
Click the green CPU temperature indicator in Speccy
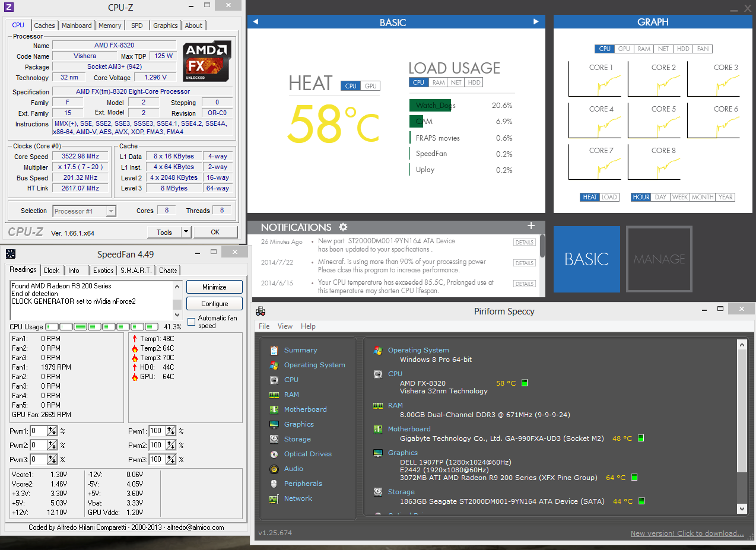coord(525,383)
